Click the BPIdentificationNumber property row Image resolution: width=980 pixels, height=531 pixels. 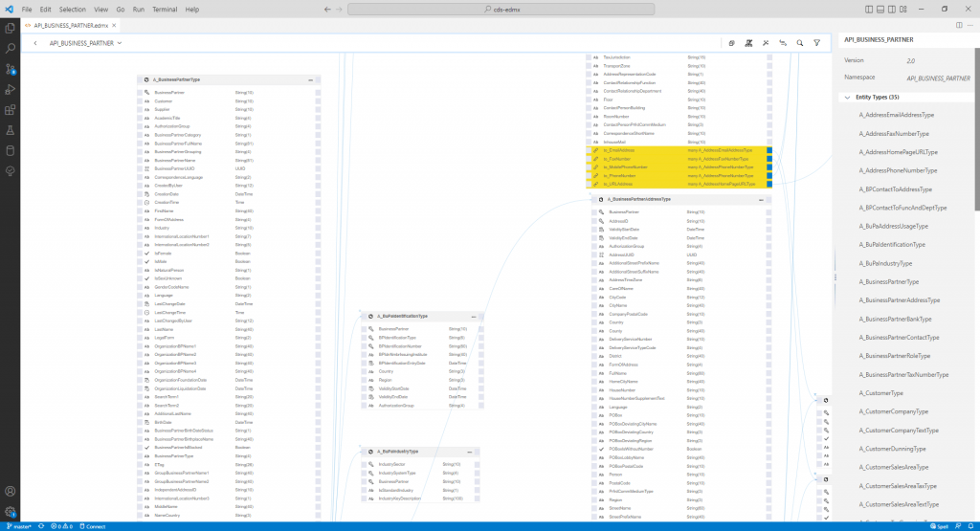tap(422, 346)
